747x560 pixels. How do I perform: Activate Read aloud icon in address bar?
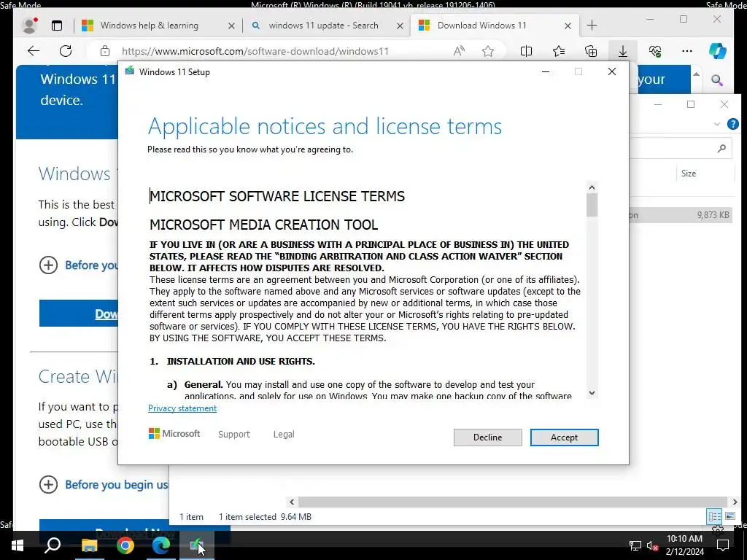tap(459, 51)
